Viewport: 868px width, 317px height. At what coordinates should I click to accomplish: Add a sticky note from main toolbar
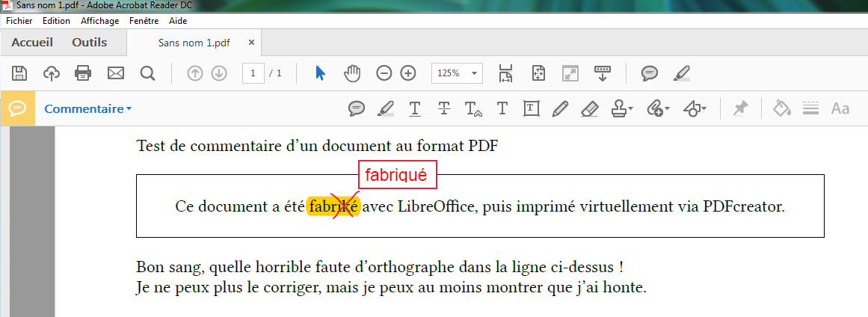coord(650,73)
